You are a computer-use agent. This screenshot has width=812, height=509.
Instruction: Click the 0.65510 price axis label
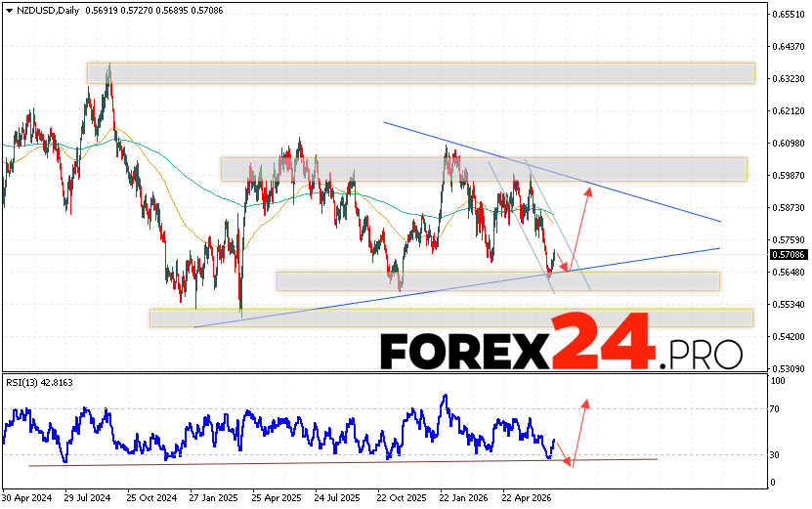[789, 15]
